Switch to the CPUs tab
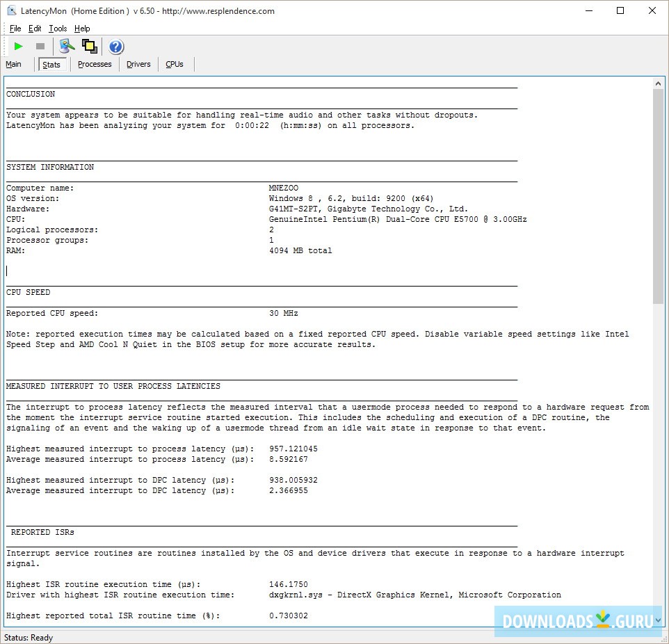Viewport: 669px width, 644px height. point(174,64)
